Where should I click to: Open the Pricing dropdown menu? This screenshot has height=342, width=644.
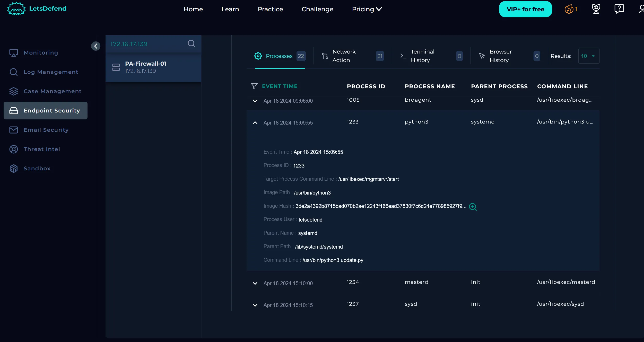coord(367,9)
